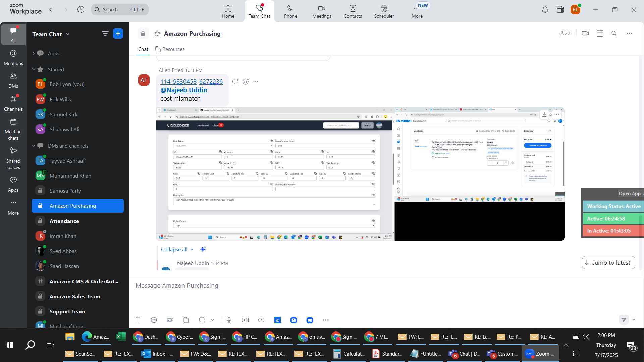The width and height of the screenshot is (644, 362).
Task: Schedule a meeting from the channel header
Action: coord(600,33)
